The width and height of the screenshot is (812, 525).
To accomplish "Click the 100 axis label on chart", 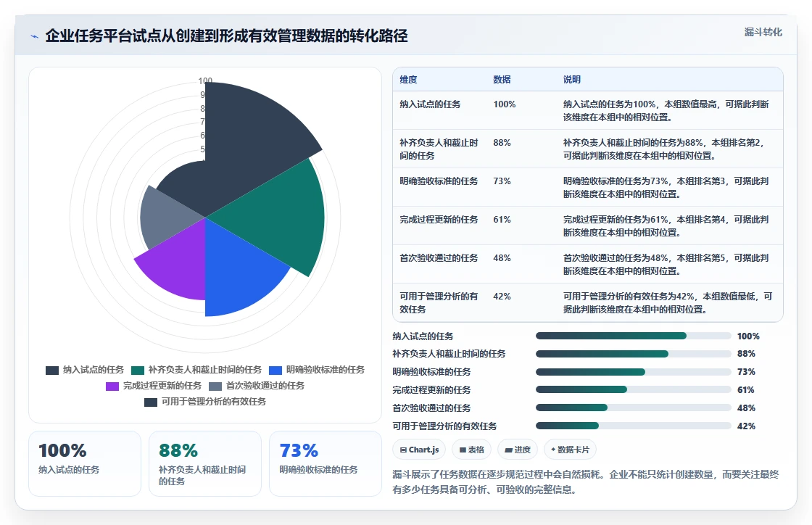I will pyautogui.click(x=205, y=80).
